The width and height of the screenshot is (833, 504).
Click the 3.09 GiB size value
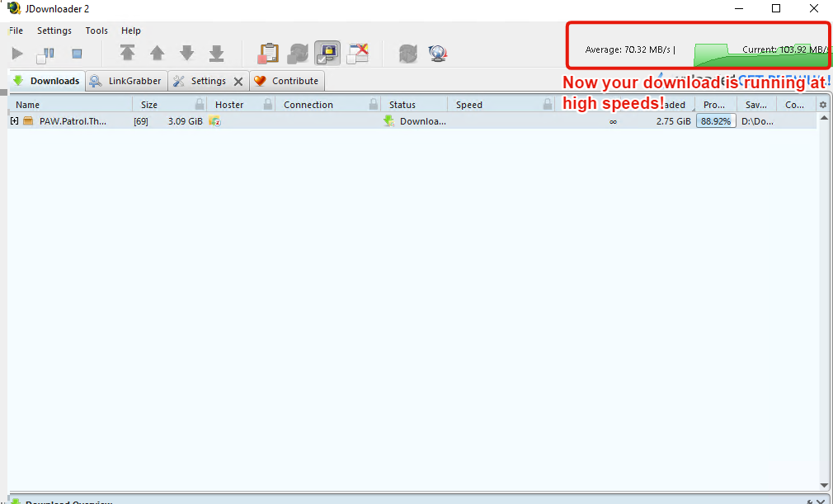tap(186, 121)
